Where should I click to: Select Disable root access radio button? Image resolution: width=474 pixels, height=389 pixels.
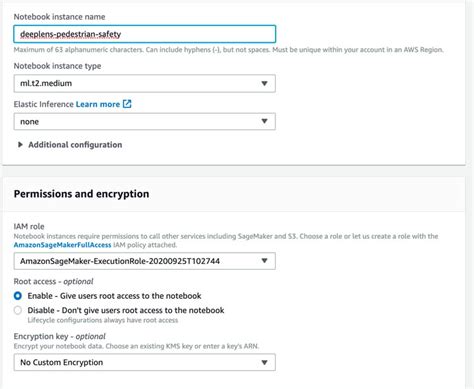click(18, 310)
